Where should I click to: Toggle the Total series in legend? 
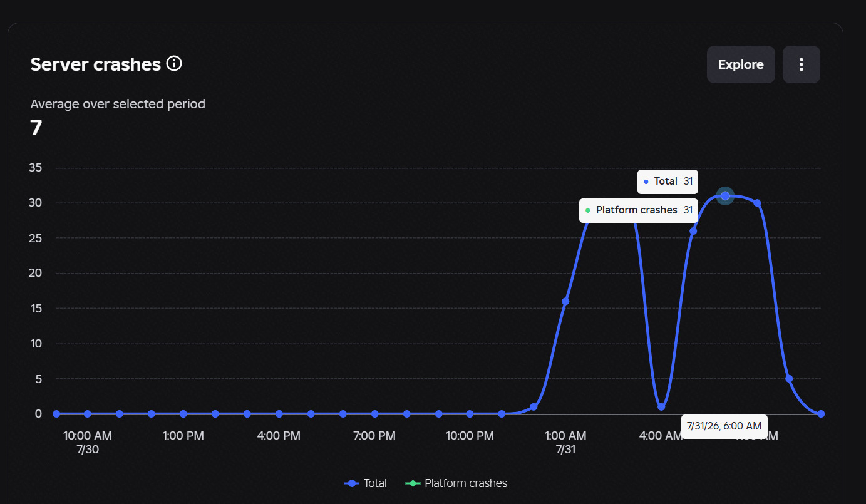[x=366, y=483]
